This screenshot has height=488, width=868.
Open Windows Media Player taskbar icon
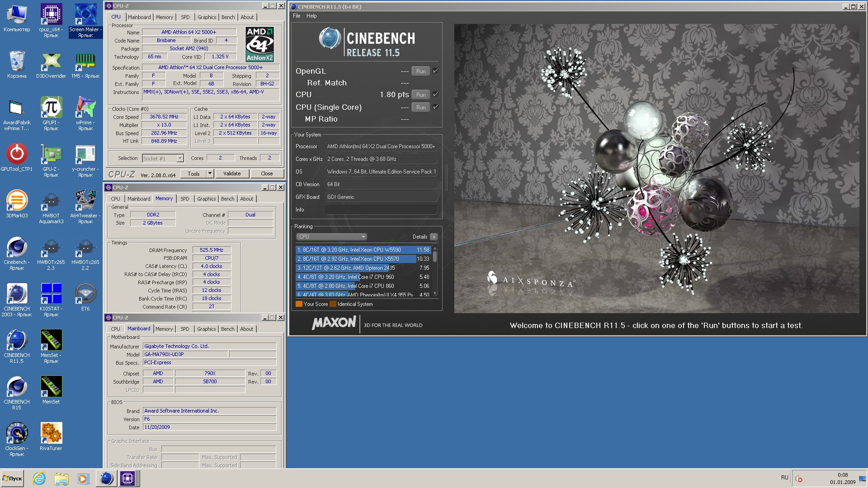(x=83, y=479)
